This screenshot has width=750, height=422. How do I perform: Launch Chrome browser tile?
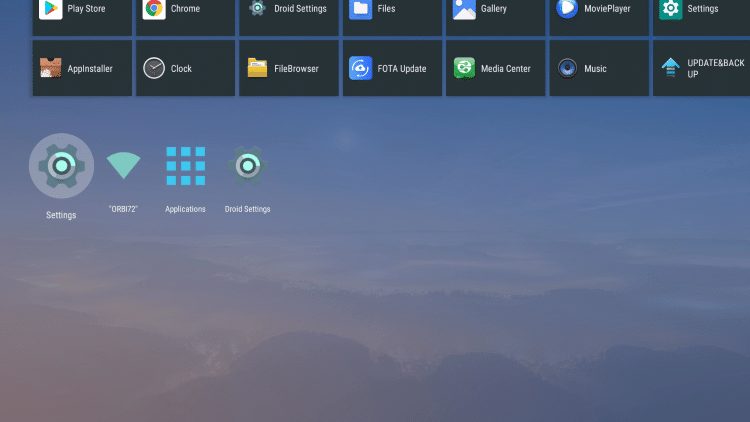pyautogui.click(x=186, y=17)
